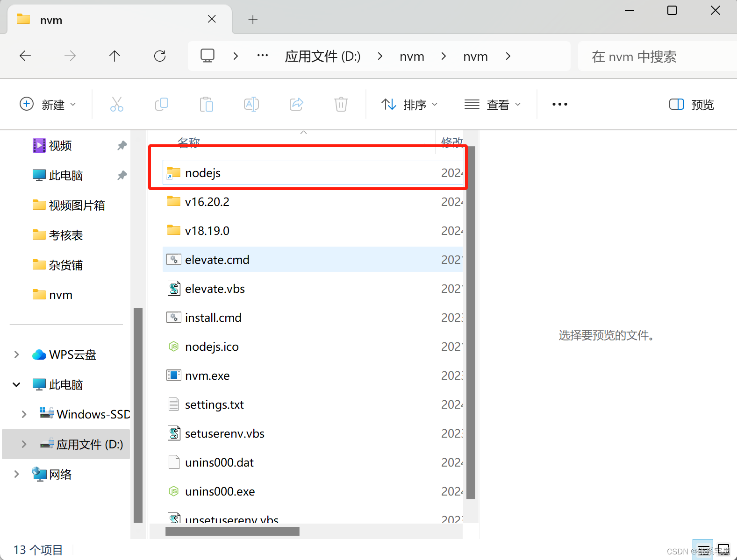Screen dimensions: 737x560
Task: Select the setuserenv.vbs file
Action: pos(312,433)
